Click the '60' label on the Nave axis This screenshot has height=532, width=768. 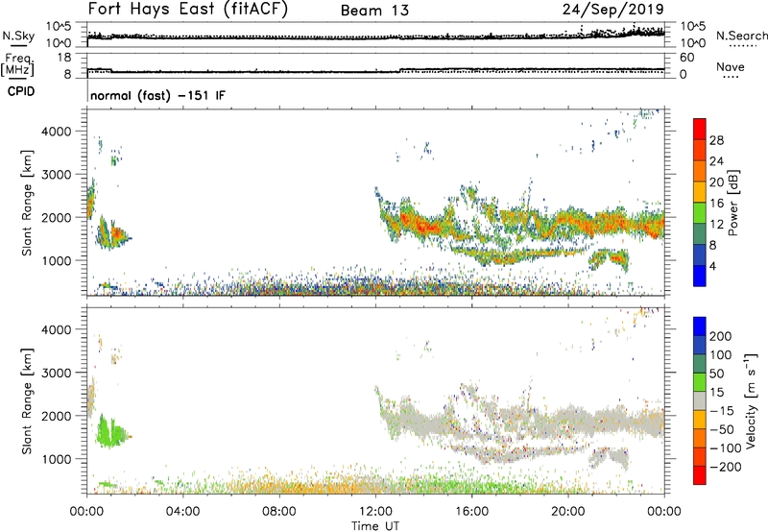tap(687, 58)
